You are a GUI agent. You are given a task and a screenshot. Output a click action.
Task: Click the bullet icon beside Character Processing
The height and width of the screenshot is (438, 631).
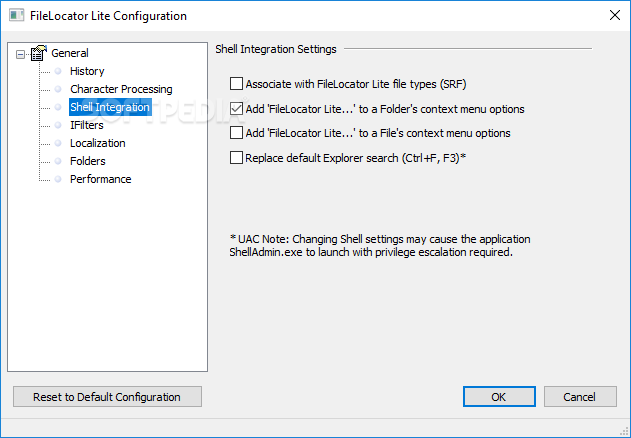pos(58,89)
